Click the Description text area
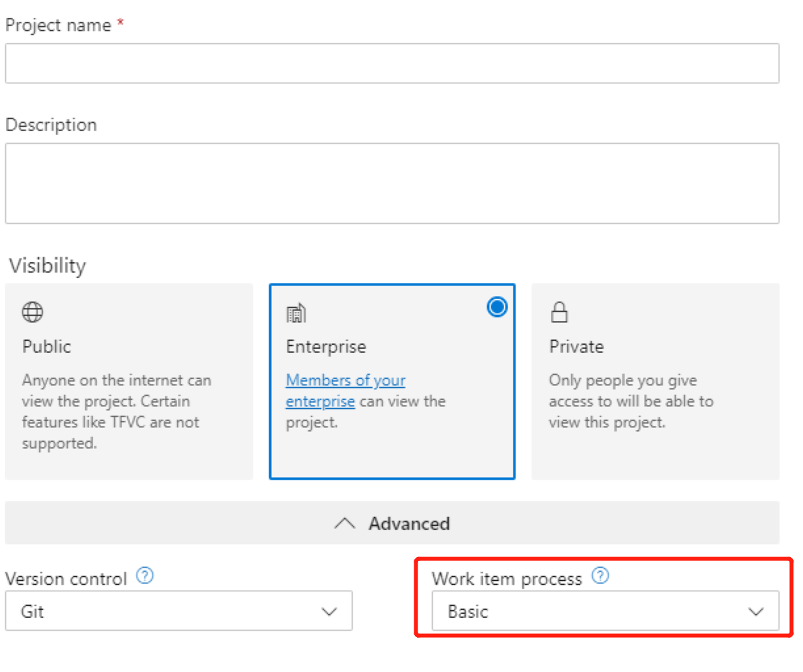This screenshot has width=803, height=672. click(x=392, y=183)
